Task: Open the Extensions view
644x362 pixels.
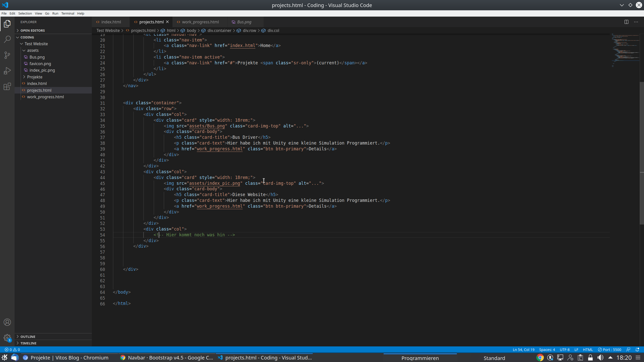Action: pyautogui.click(x=7, y=87)
